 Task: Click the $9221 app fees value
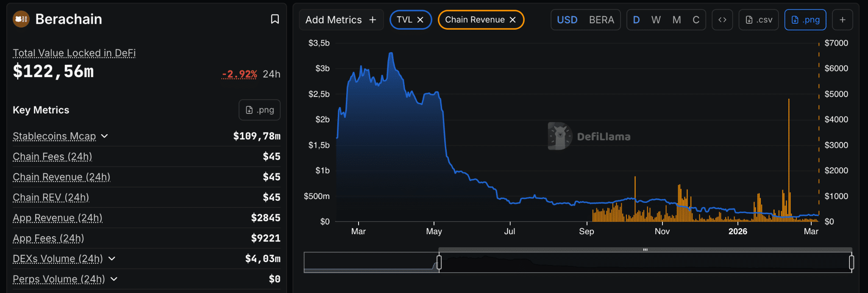(x=266, y=238)
